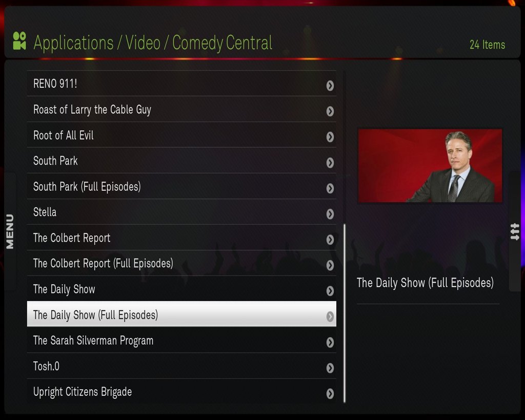The image size is (525, 420).
Task: Select The Sarah Silverman Program
Action: tap(181, 341)
